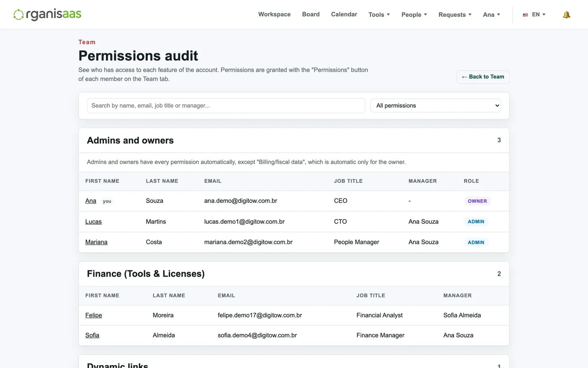Click Admins and owners count 3
The image size is (588, 368).
pos(499,140)
